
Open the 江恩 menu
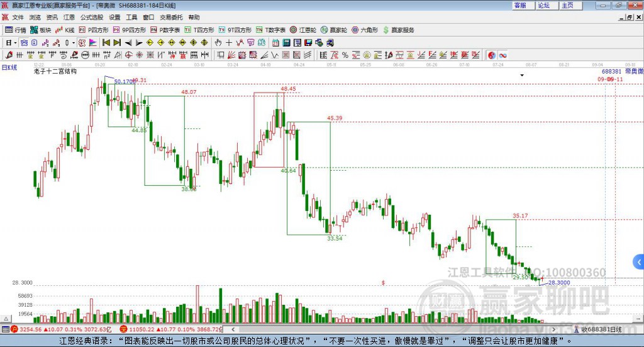[x=69, y=17]
